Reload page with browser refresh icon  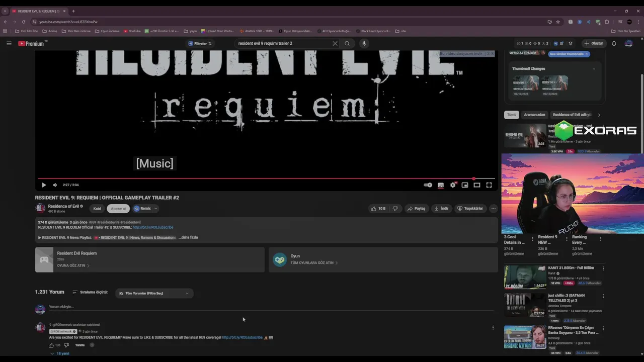pyautogui.click(x=23, y=22)
